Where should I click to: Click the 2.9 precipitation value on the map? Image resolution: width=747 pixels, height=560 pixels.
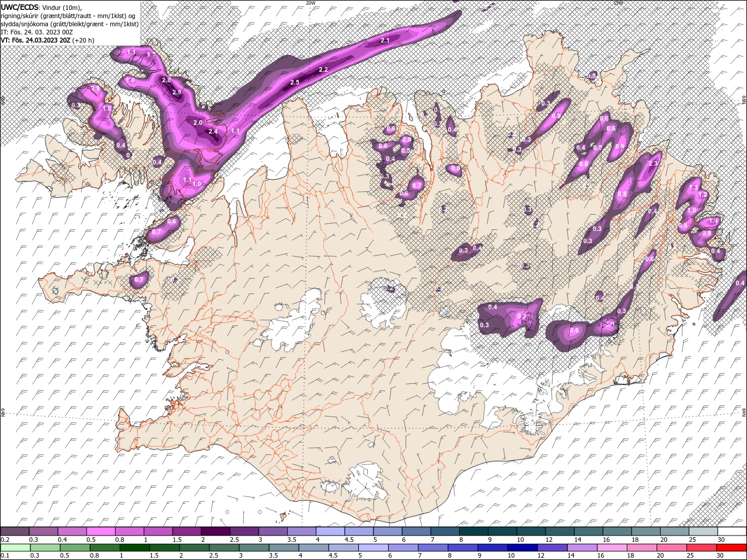(x=177, y=92)
